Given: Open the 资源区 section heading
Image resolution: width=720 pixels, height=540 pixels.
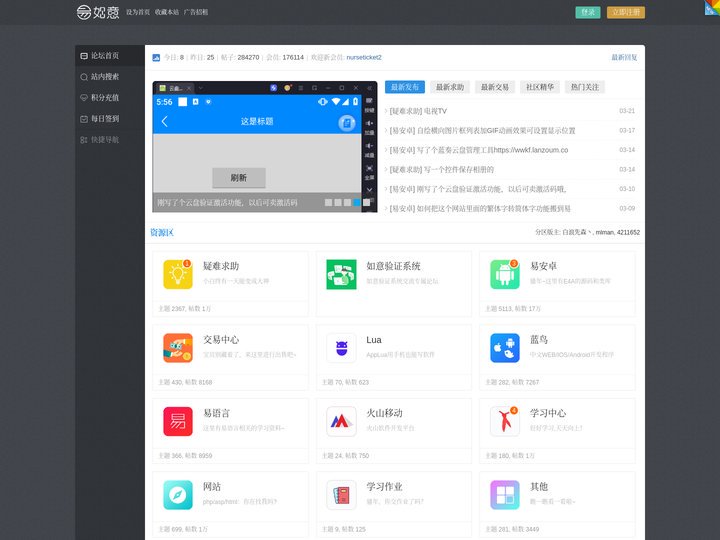Looking at the screenshot, I should pos(162,232).
